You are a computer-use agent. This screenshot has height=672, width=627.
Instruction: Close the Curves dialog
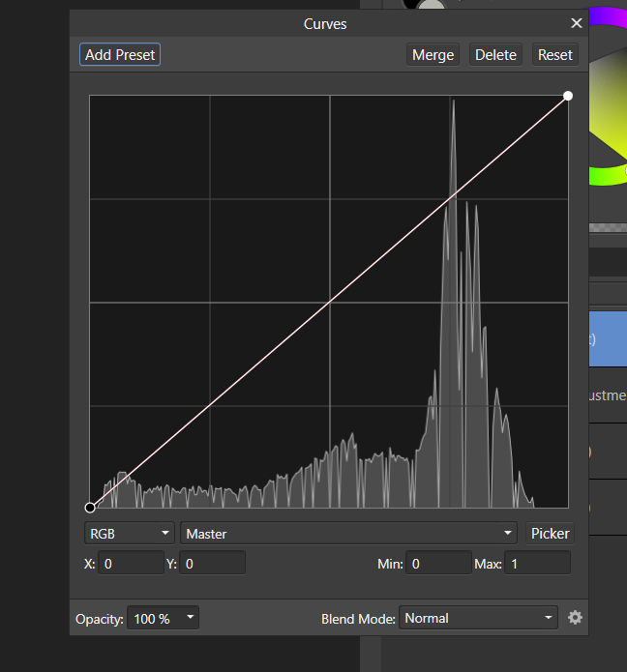(x=577, y=23)
